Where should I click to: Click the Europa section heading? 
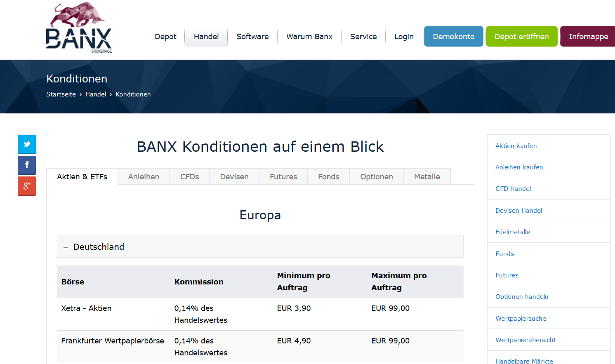click(260, 215)
